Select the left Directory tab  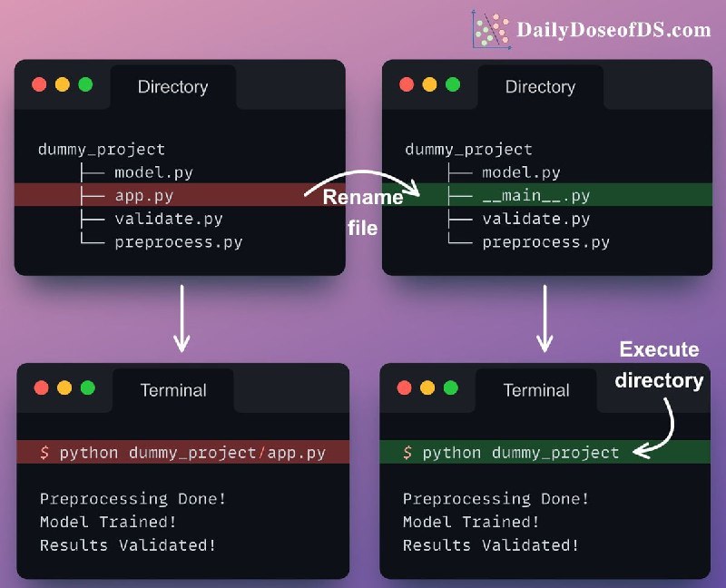click(173, 87)
